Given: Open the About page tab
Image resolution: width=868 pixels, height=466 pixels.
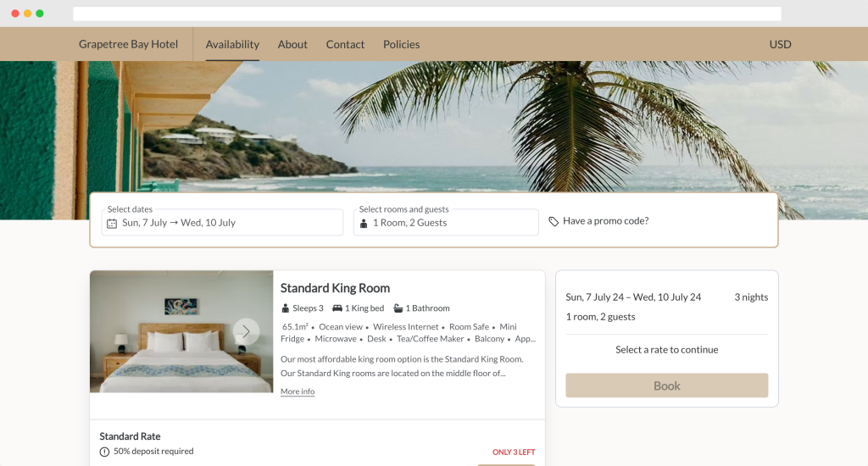Looking at the screenshot, I should coord(292,44).
